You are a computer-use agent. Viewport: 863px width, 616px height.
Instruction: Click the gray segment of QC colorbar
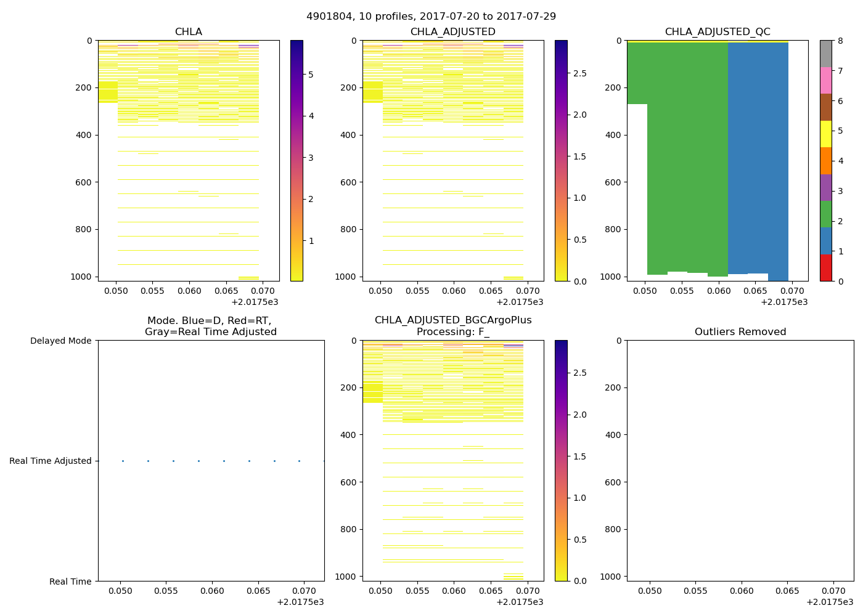pyautogui.click(x=825, y=54)
